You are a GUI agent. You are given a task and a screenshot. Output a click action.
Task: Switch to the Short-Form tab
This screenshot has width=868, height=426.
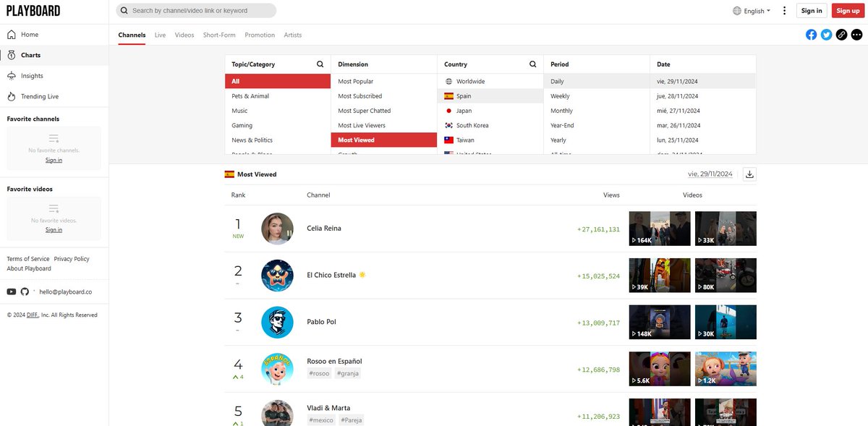point(219,35)
